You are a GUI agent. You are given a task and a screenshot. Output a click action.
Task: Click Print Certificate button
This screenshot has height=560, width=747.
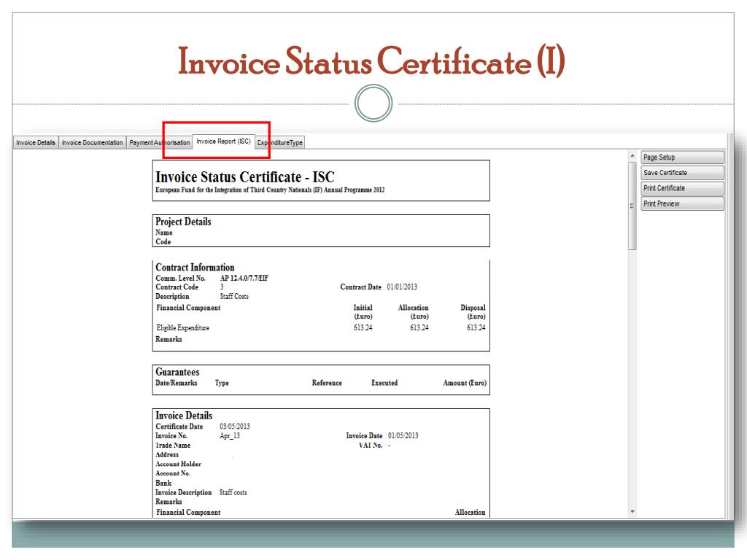pos(682,188)
